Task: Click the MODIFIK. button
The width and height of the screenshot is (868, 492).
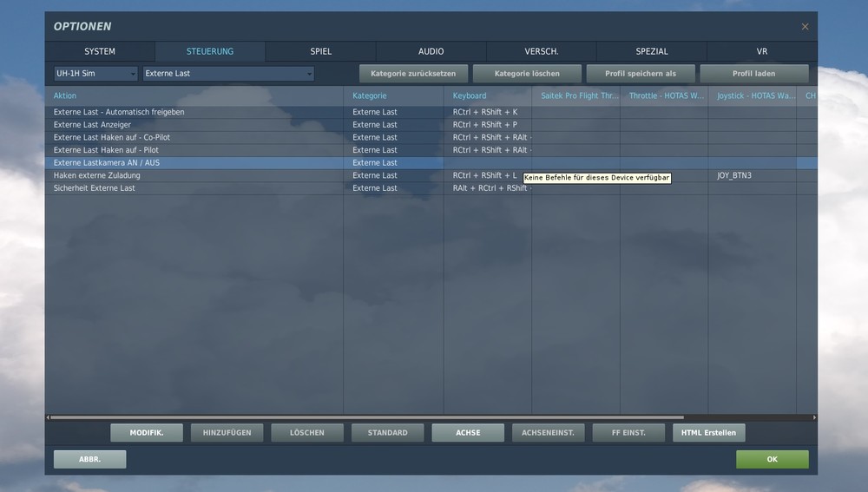Action: (147, 433)
